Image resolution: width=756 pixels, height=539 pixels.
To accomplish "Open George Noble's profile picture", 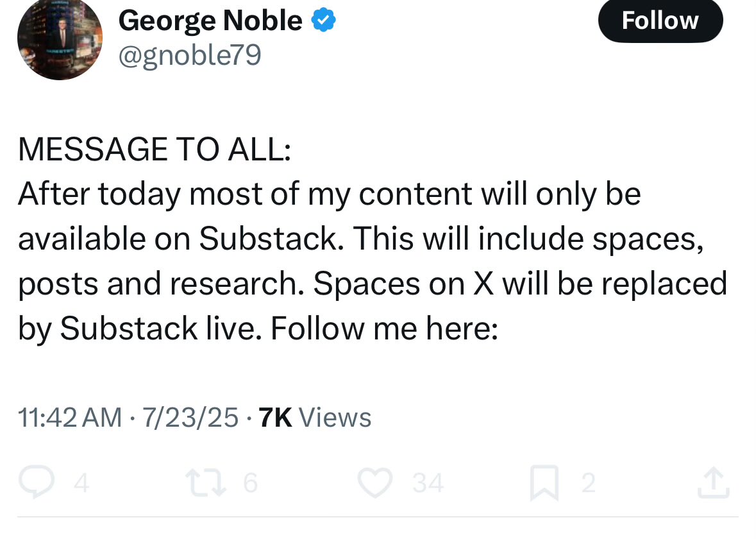I will click(x=60, y=40).
